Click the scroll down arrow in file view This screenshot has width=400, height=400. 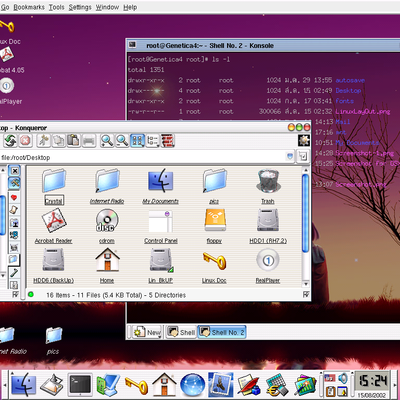(305, 284)
